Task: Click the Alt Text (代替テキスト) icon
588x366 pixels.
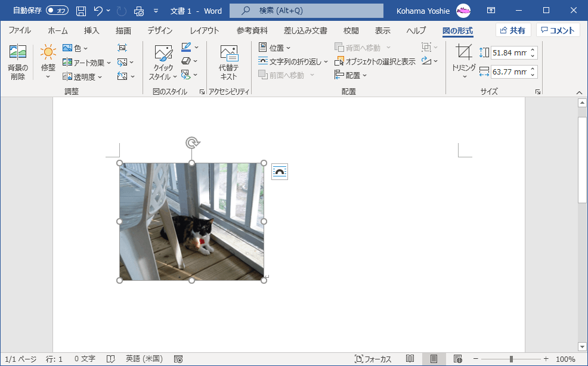Action: pos(229,54)
